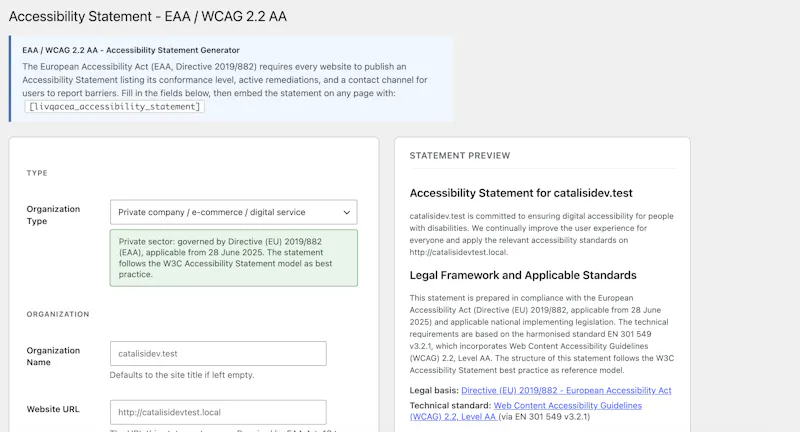This screenshot has width=800, height=432.
Task: Click the ORGANIZATION section heading
Action: [x=58, y=314]
